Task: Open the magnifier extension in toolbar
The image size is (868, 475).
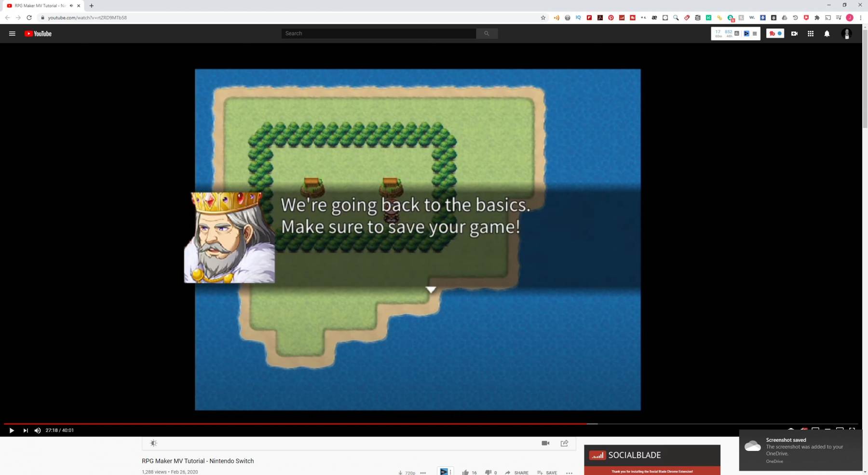Action: point(676,17)
